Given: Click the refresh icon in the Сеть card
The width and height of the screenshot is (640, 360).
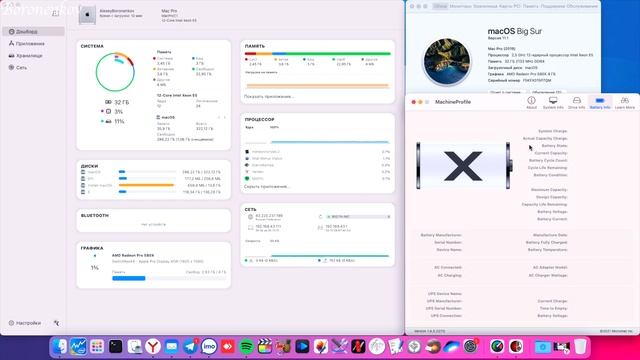Looking at the screenshot, I should 320,217.
